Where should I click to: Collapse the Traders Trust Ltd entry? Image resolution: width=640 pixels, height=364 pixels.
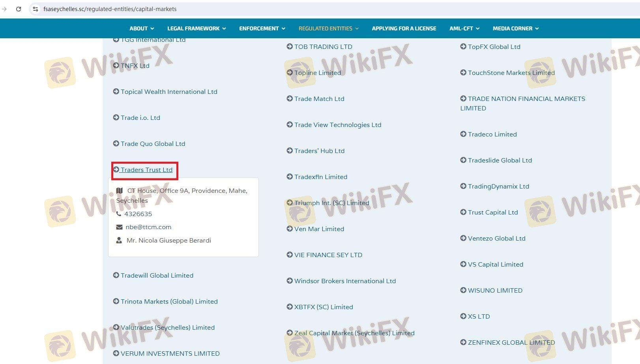pos(146,170)
